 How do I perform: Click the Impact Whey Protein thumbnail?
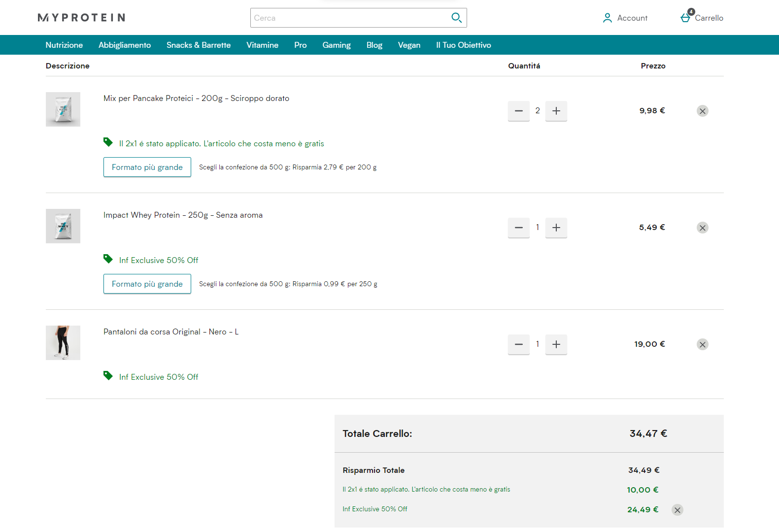63,226
